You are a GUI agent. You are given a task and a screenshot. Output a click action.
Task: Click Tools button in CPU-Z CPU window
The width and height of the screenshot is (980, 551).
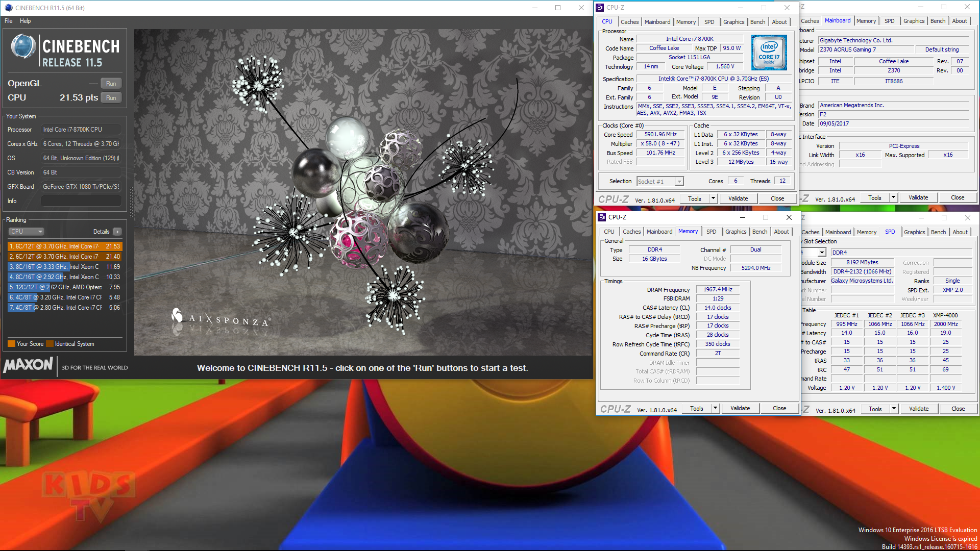point(695,199)
